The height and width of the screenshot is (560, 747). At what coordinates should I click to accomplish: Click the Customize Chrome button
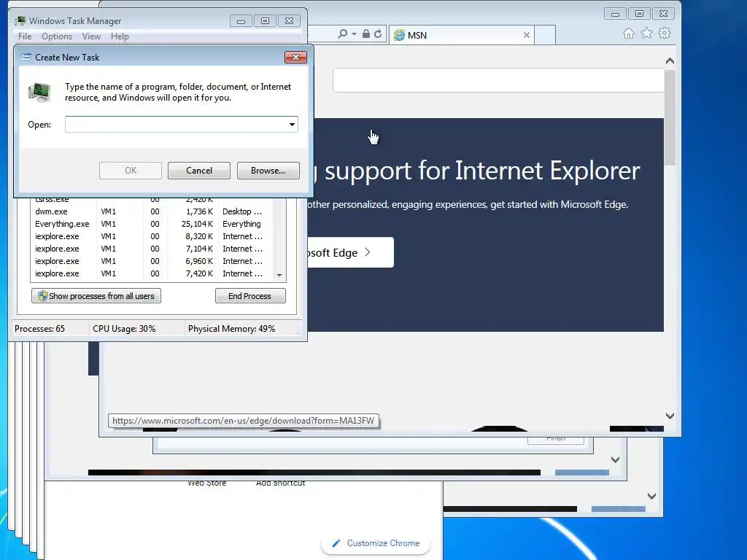[376, 542]
